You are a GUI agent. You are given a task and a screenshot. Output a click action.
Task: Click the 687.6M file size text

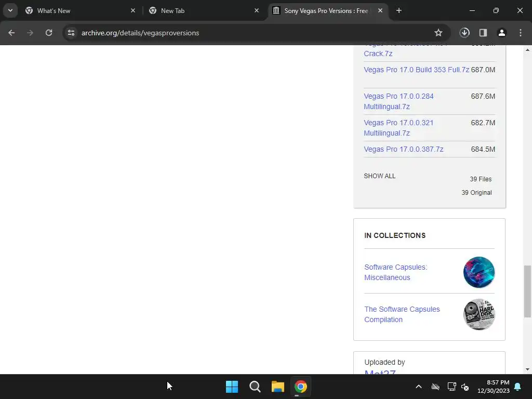[x=483, y=96]
